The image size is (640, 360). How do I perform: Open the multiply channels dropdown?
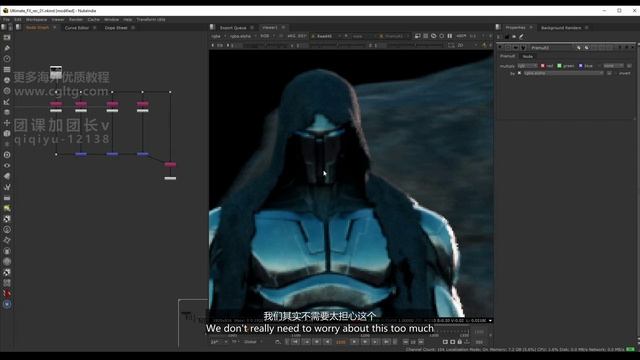point(527,66)
